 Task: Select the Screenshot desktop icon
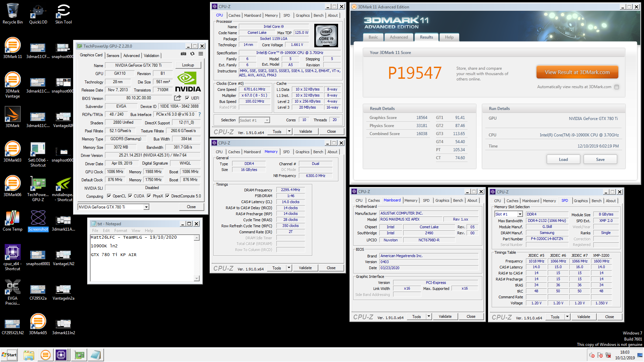click(x=38, y=221)
